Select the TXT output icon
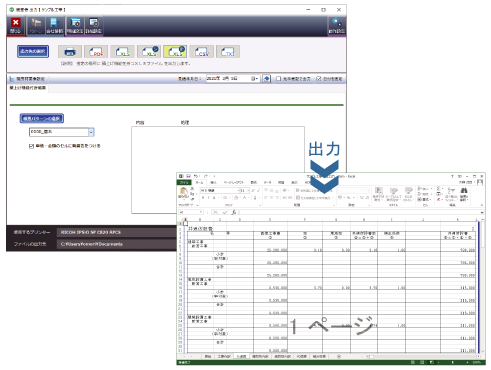This screenshot has width=491, height=370. [228, 52]
